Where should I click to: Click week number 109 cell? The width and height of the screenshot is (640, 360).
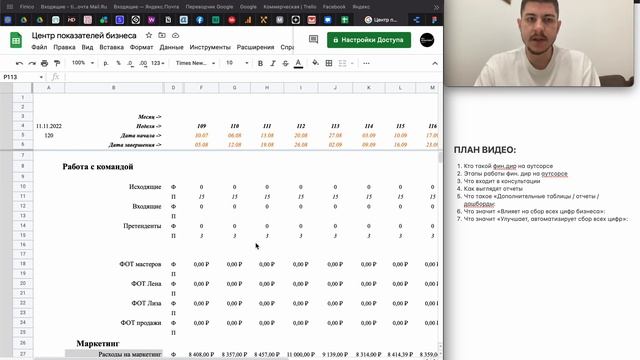click(x=201, y=126)
